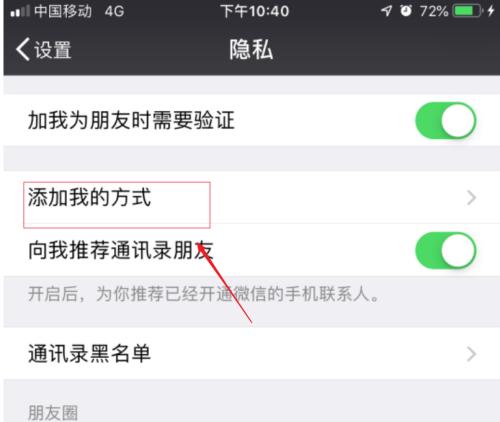This screenshot has width=500, height=422.
Task: Tap the alarm clock status icon
Action: [x=406, y=11]
